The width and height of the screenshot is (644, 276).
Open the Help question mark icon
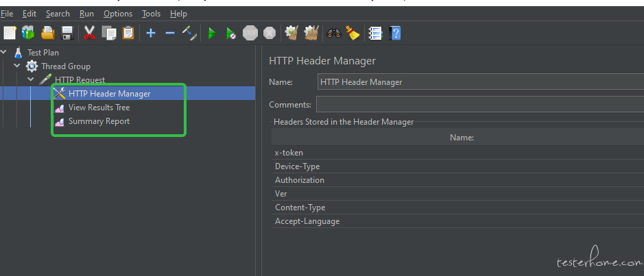pyautogui.click(x=395, y=32)
